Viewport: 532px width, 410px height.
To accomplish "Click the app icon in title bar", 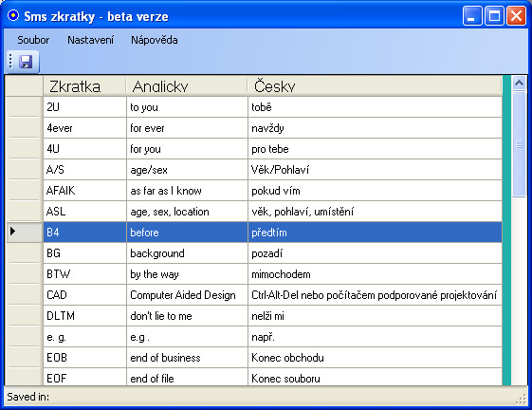I will click(13, 15).
